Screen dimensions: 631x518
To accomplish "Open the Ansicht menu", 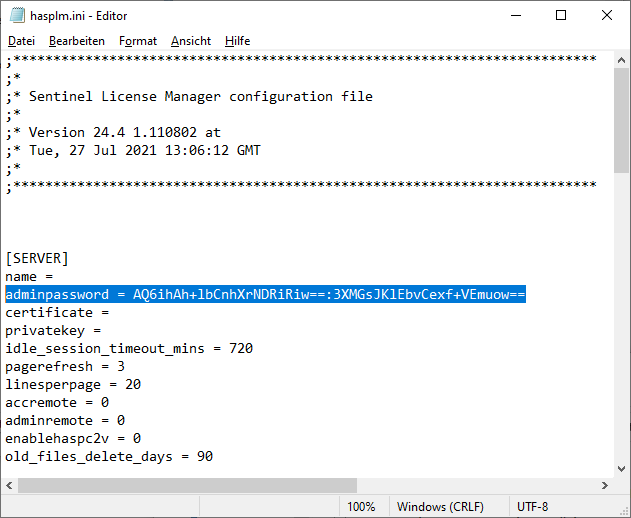I will [191, 41].
